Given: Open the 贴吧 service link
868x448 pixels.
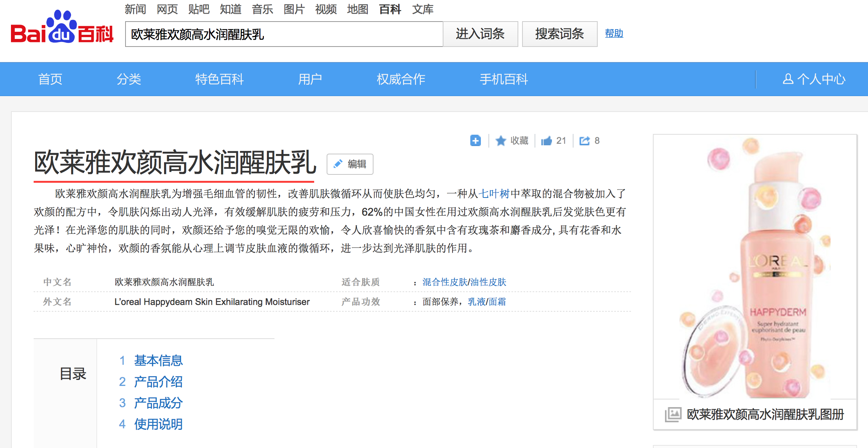Looking at the screenshot, I should pos(199,9).
